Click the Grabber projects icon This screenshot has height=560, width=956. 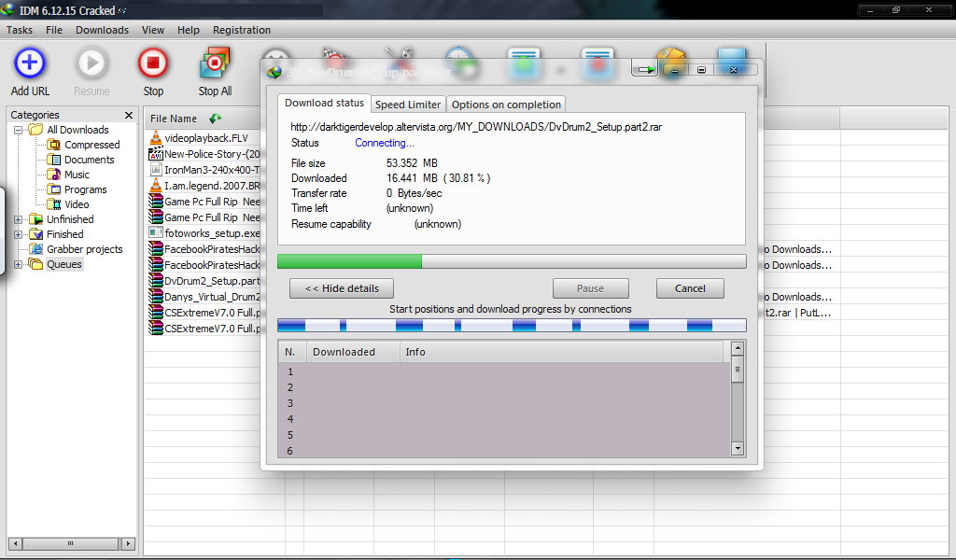36,249
